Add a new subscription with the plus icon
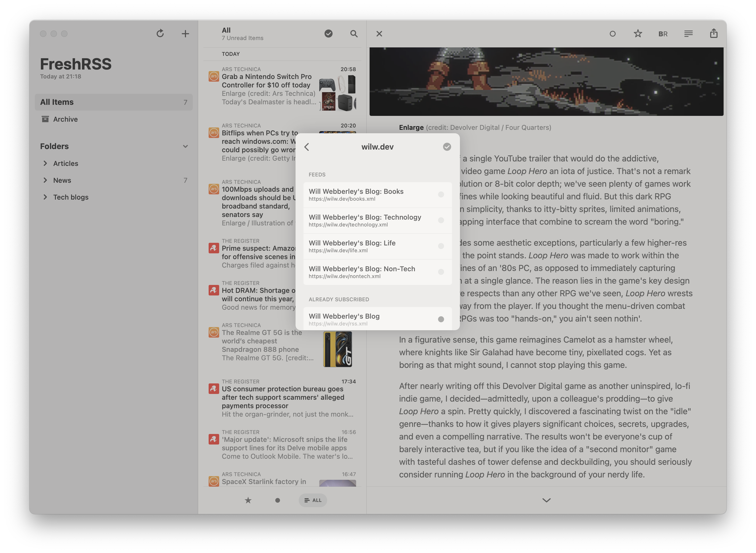 185,33
